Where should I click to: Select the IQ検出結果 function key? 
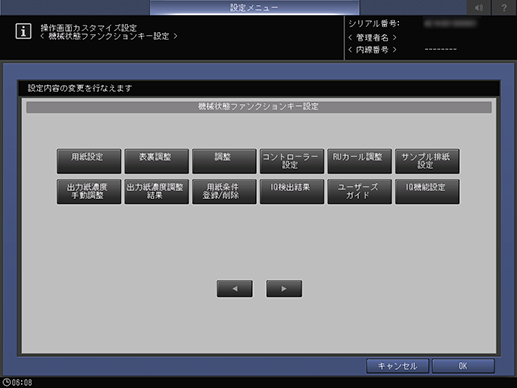(292, 191)
